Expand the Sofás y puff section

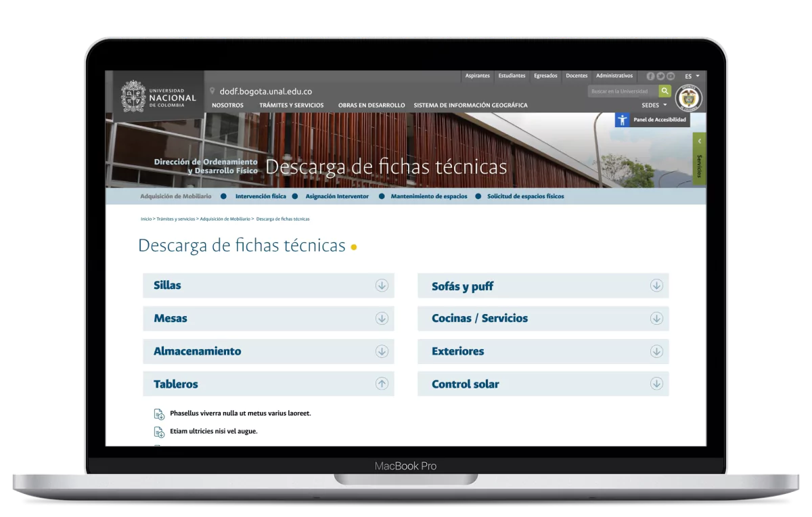tap(543, 286)
